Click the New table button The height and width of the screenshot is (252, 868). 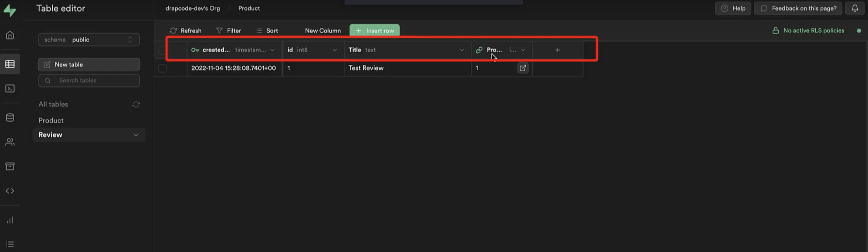(x=89, y=65)
